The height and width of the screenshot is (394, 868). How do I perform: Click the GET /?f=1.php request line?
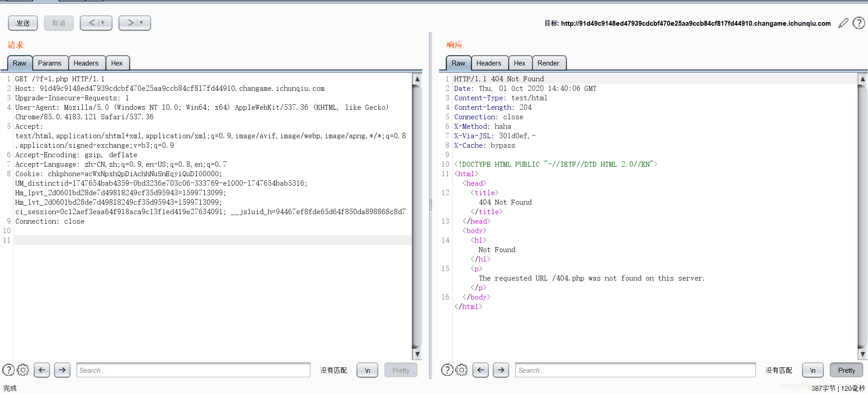pos(60,79)
